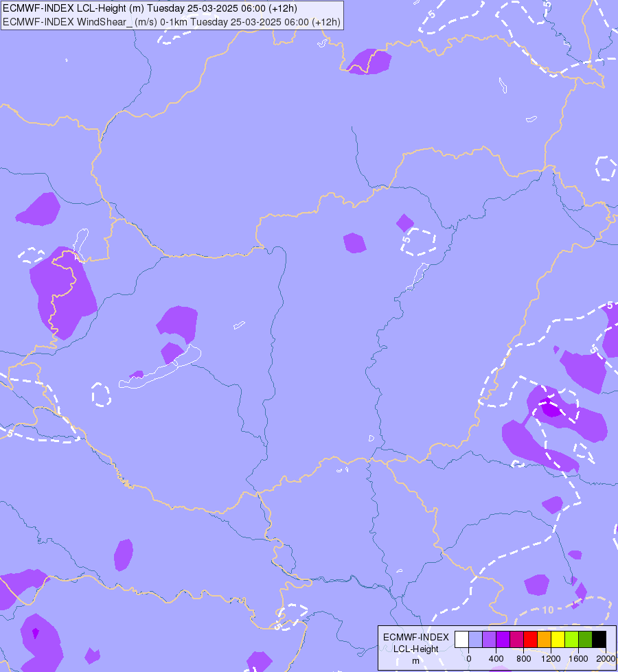Click the '1200' legend scale label
618x672 pixels.
pos(551,659)
